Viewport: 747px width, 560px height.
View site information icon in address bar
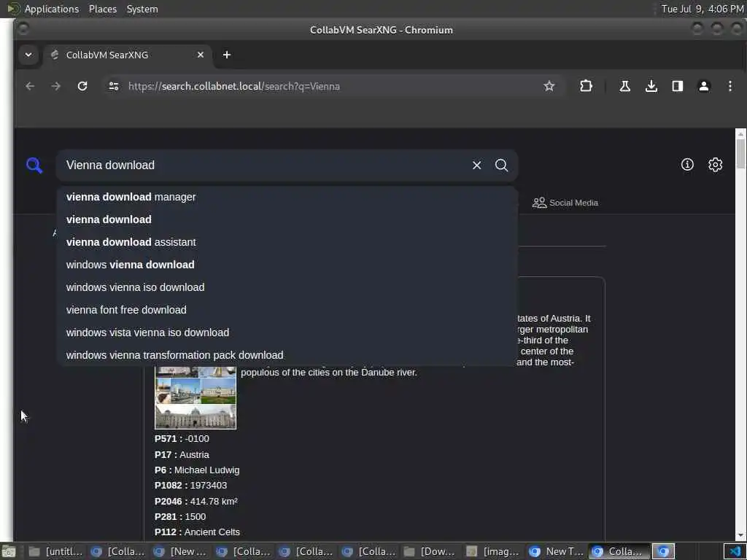113,86
